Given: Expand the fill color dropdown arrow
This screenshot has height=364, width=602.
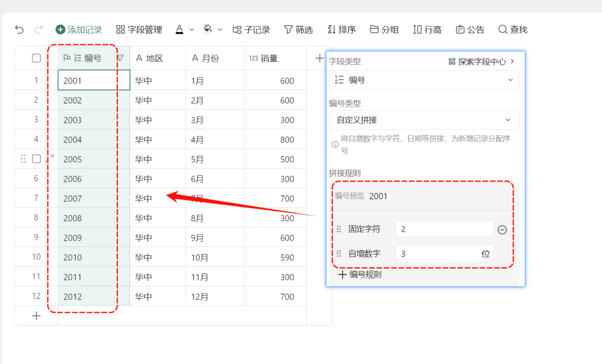Looking at the screenshot, I should 220,29.
